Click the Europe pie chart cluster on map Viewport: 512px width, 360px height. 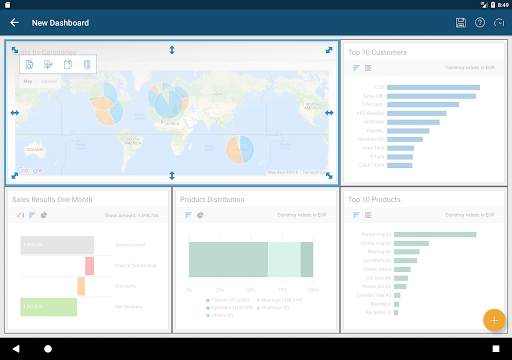pyautogui.click(x=168, y=102)
